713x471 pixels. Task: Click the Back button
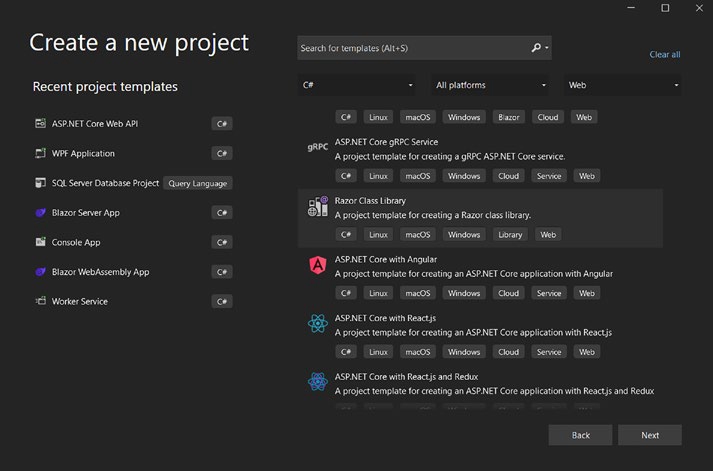[580, 435]
